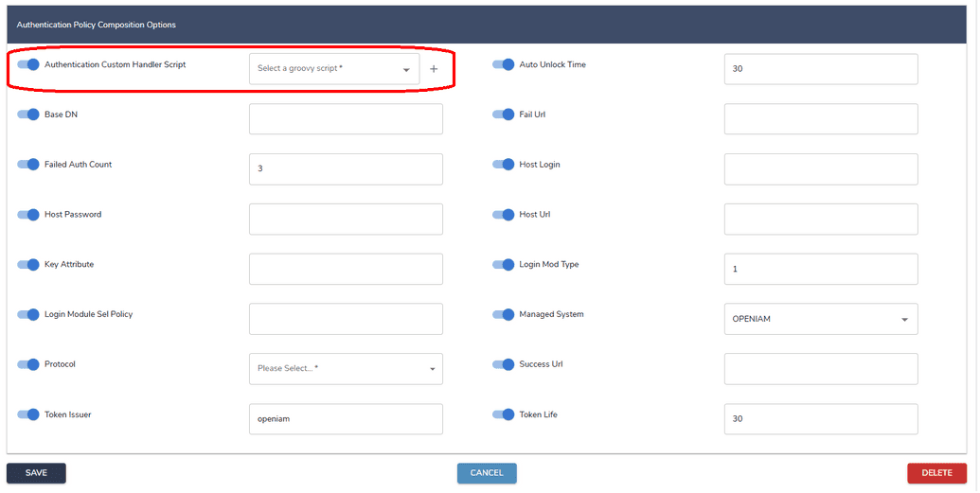Image resolution: width=980 pixels, height=493 pixels.
Task: Expand the Protocol dropdown
Action: coord(346,369)
